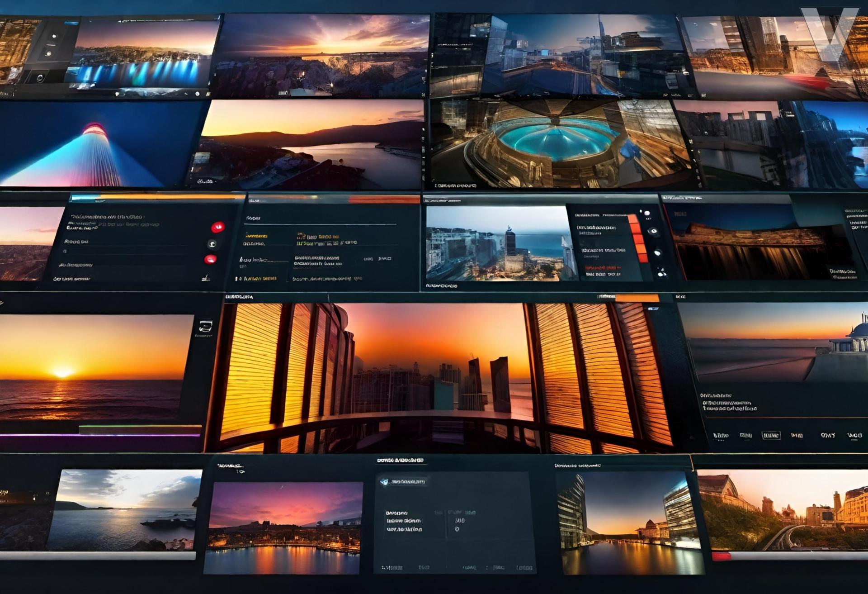Select the leftmost tab under the domed building image
The width and height of the screenshot is (868, 594).
coord(721,436)
